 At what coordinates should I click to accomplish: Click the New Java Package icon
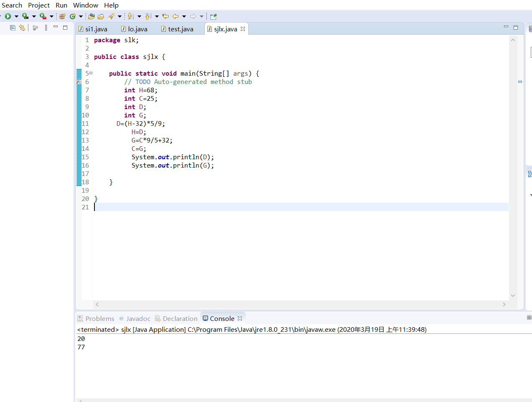click(x=62, y=16)
